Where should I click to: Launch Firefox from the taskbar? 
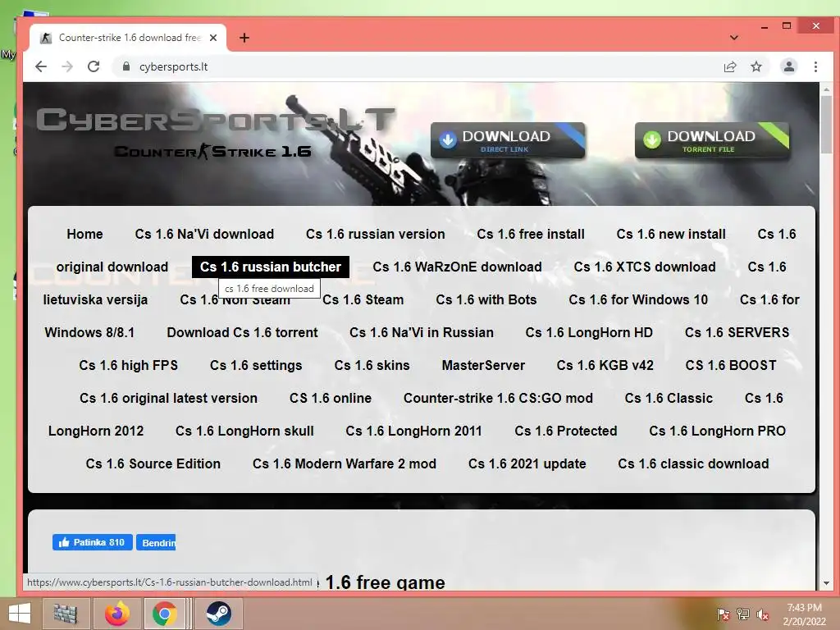pos(116,614)
